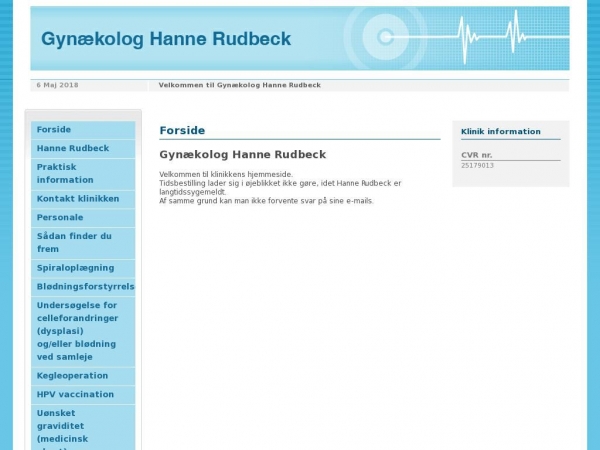Click the CVR number 25179013

[x=478, y=166]
